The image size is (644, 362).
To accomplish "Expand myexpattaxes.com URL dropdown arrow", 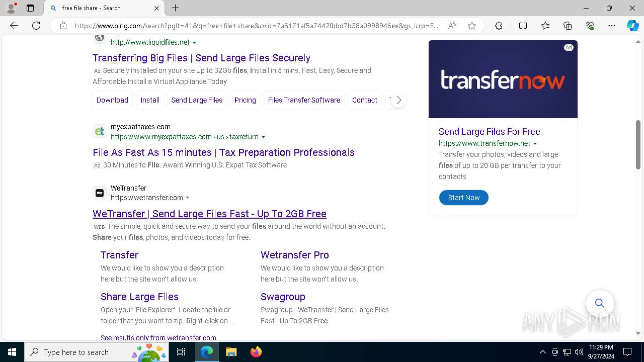I will (263, 137).
